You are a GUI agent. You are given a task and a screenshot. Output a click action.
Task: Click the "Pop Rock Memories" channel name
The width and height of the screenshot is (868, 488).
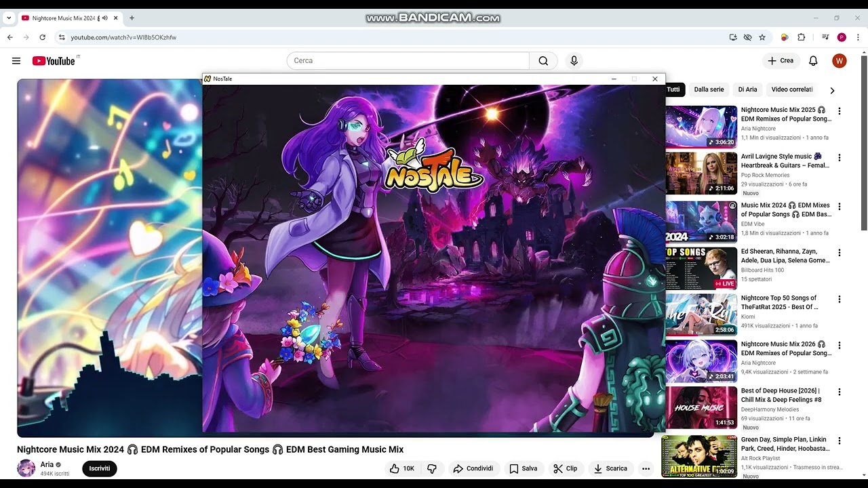point(765,176)
